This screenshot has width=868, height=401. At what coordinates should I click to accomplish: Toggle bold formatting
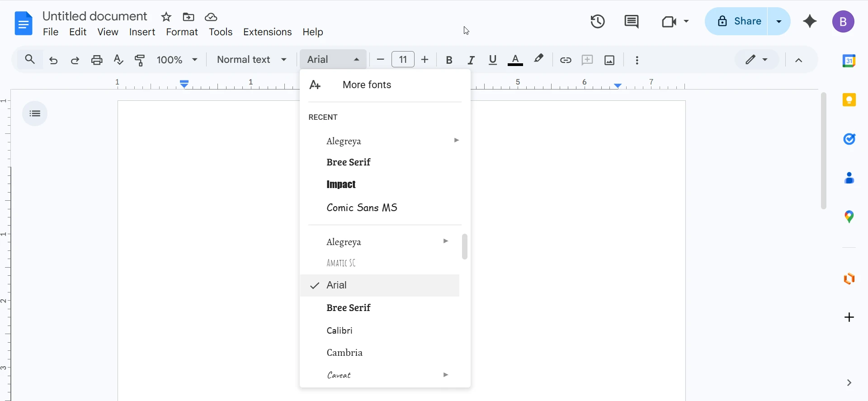coord(449,60)
